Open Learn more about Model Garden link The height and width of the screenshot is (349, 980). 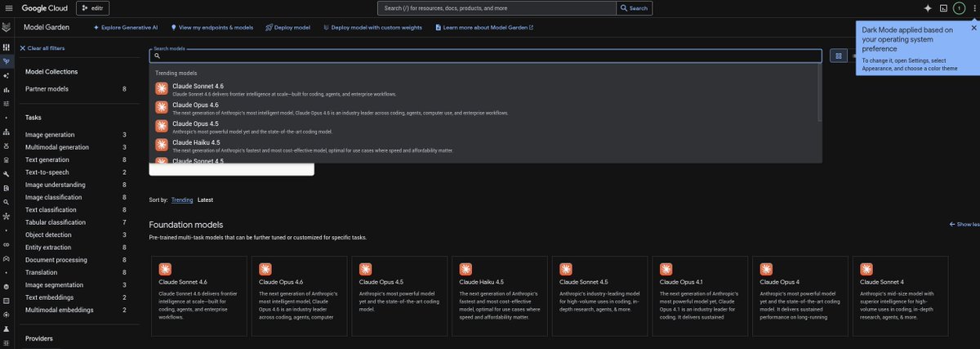pyautogui.click(x=484, y=27)
